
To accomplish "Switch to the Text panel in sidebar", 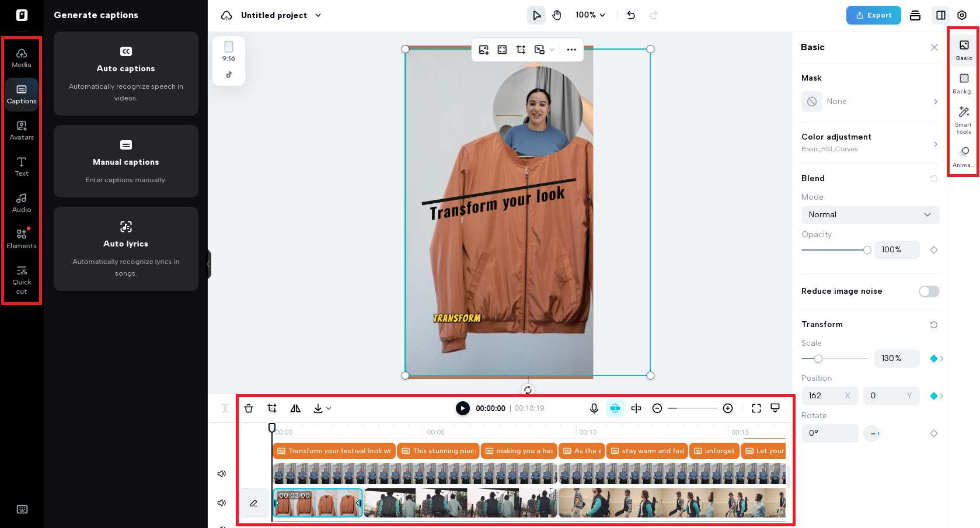I will tap(21, 167).
